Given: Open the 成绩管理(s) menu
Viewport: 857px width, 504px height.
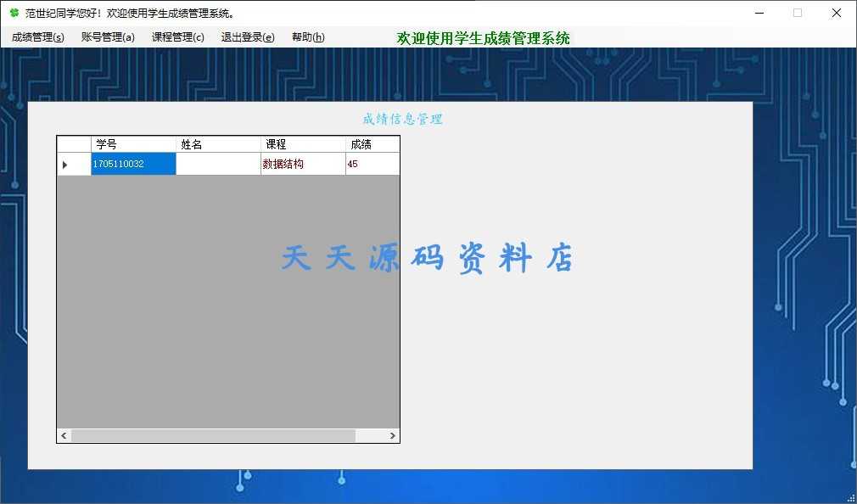Looking at the screenshot, I should click(37, 37).
